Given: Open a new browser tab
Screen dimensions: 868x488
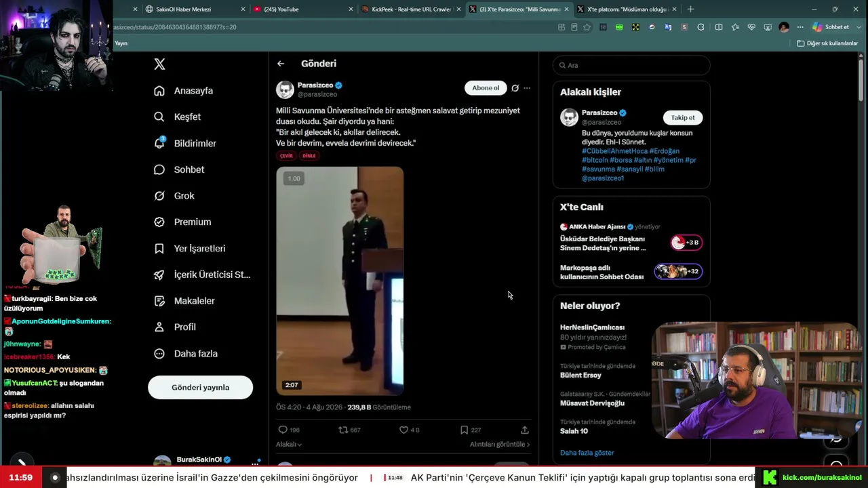Looking at the screenshot, I should coord(690,9).
